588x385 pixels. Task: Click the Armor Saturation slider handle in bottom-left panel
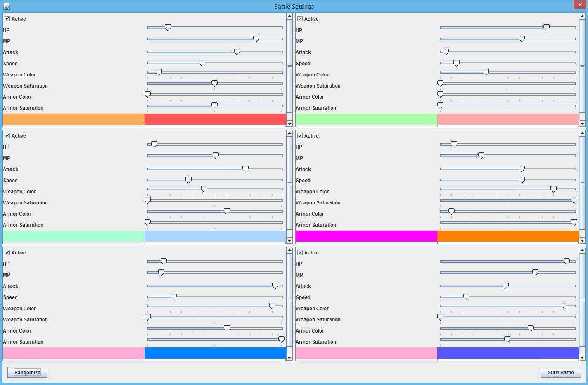pyautogui.click(x=281, y=340)
